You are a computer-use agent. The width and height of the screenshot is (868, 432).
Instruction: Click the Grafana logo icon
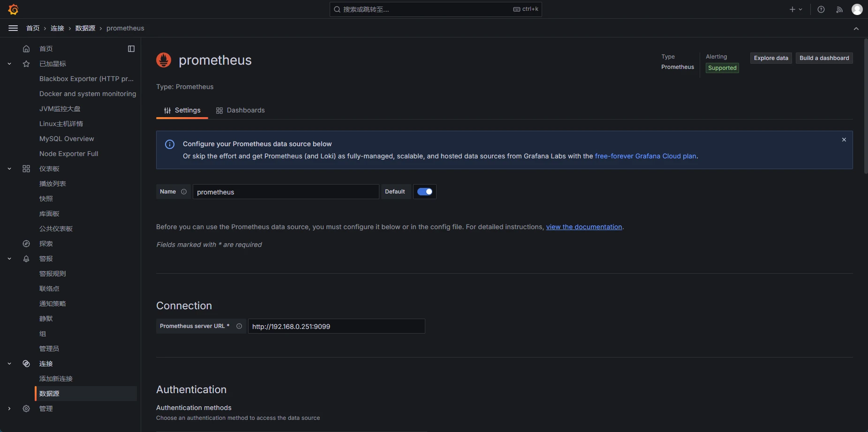tap(13, 9)
